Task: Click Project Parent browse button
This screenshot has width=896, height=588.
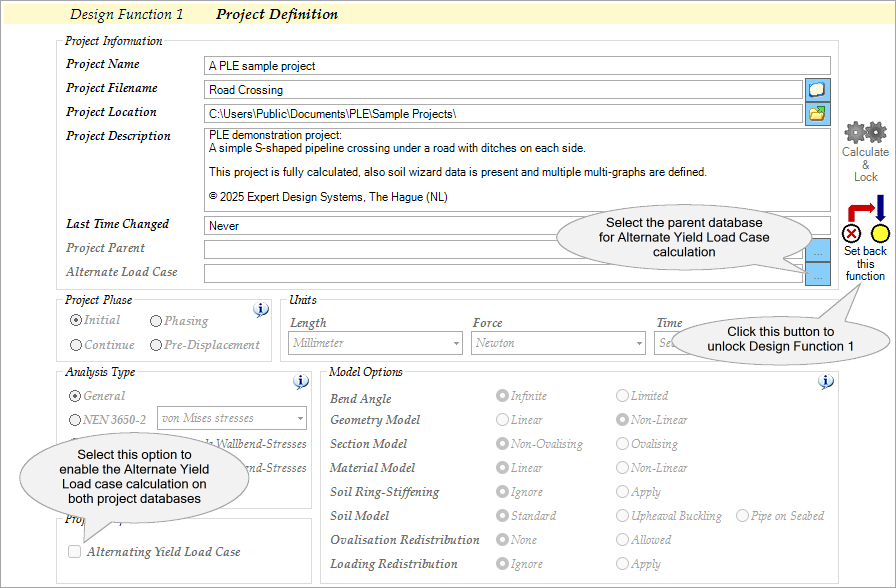Action: click(x=817, y=250)
